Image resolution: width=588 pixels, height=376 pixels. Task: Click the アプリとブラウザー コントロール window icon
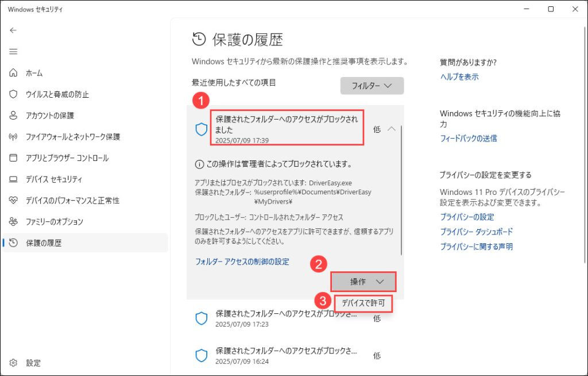(x=13, y=158)
